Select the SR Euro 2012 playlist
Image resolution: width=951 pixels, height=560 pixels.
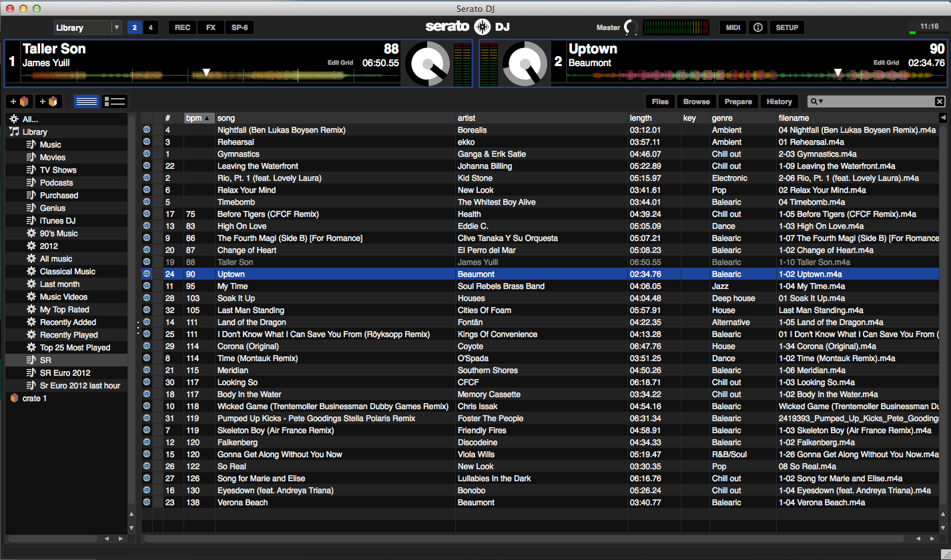(x=65, y=373)
